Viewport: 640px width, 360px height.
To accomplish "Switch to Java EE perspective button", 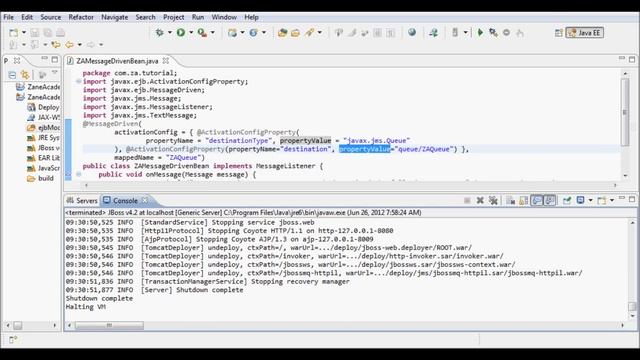I will 584,33.
